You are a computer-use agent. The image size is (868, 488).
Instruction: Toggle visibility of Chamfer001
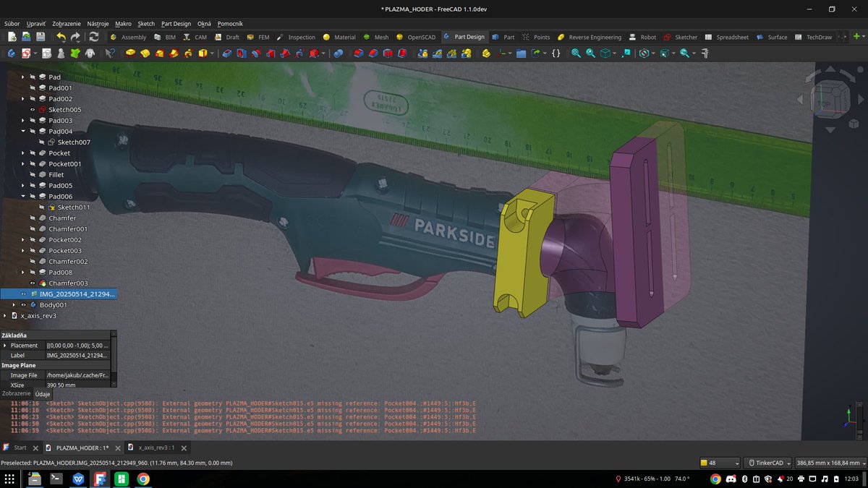[33, 229]
